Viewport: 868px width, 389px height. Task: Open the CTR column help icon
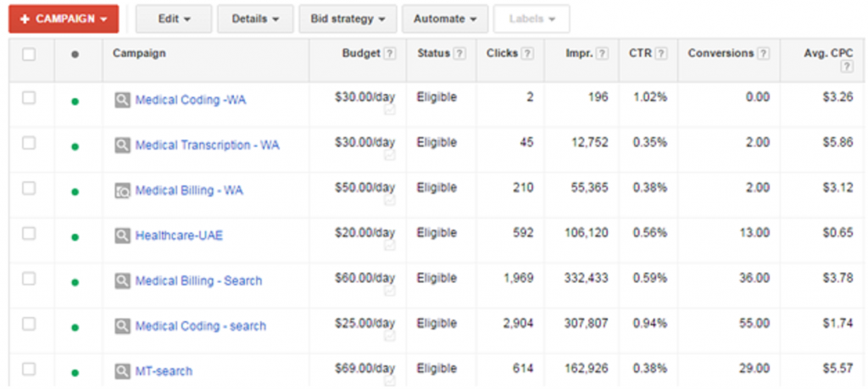pos(661,53)
